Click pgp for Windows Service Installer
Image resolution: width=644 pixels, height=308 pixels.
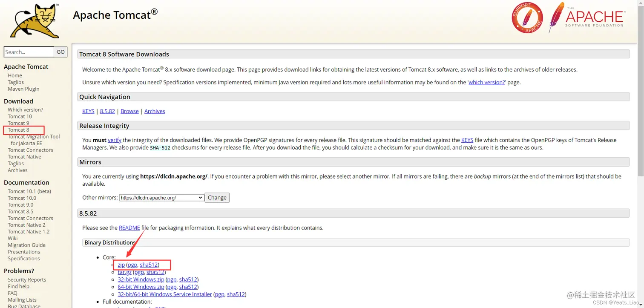219,294
